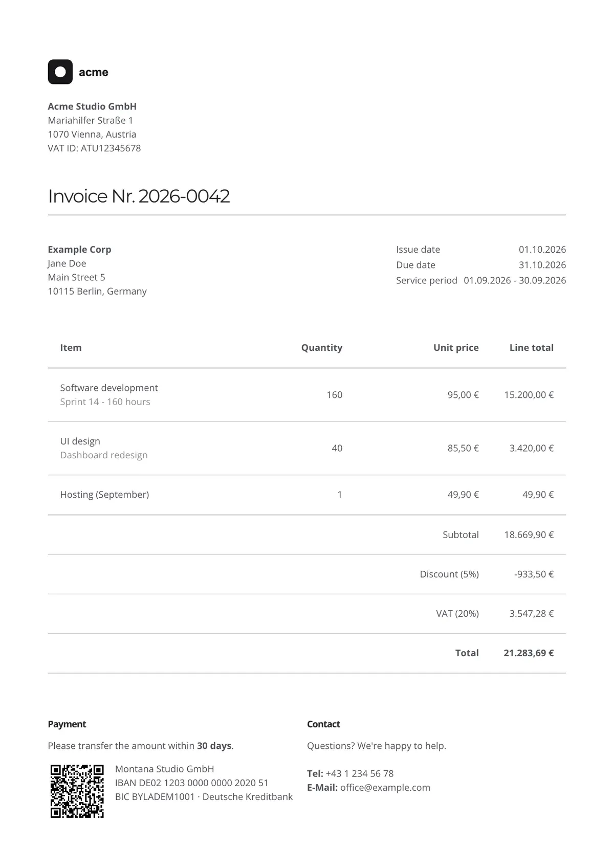
Task: Select the line total '3.420,00 €'
Action: [532, 448]
